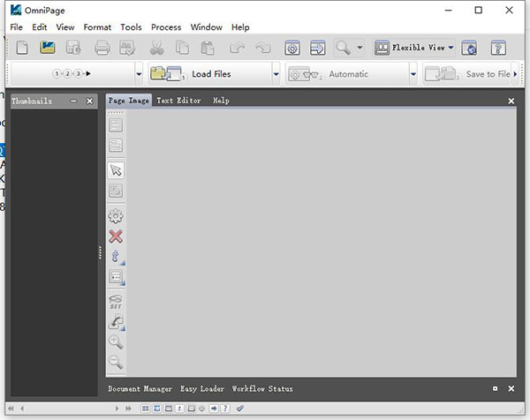This screenshot has height=420, width=530.
Task: Minimize the Thumbnails panel
Action: tap(73, 101)
